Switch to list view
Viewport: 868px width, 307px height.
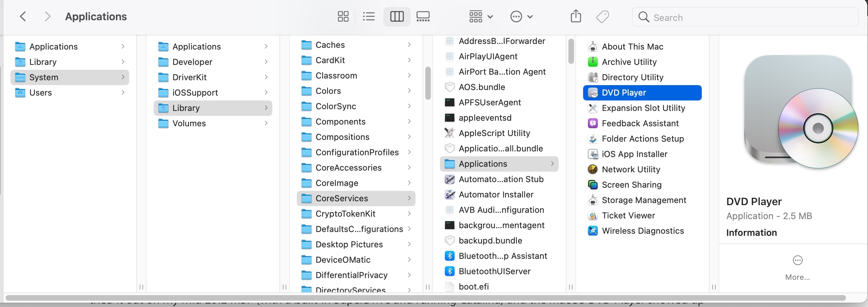tap(369, 16)
